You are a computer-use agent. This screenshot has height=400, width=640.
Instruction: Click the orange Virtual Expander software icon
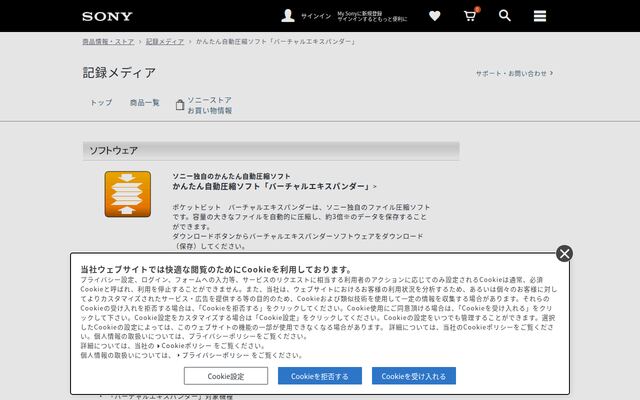[128, 194]
